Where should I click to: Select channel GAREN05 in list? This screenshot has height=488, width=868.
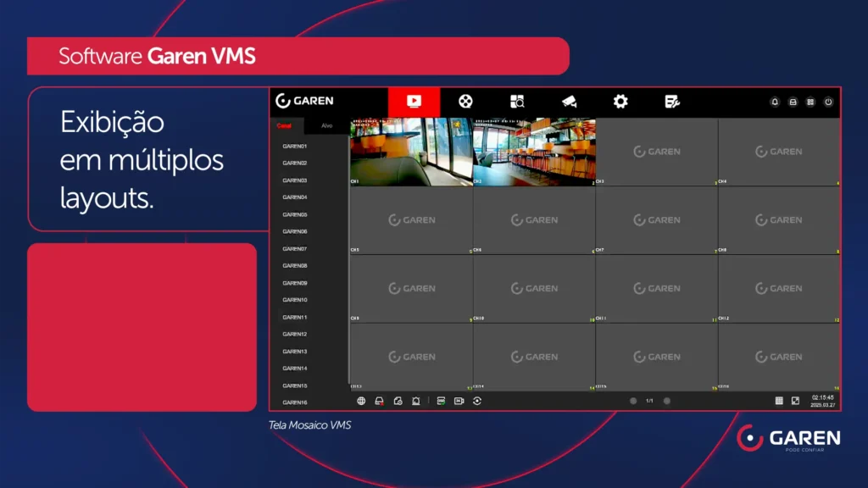coord(294,214)
